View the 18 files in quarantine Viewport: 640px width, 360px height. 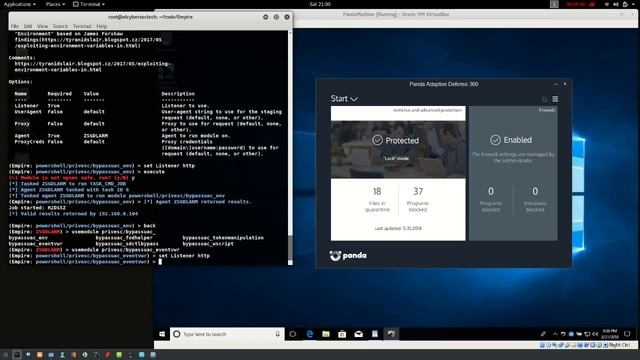coord(377,199)
